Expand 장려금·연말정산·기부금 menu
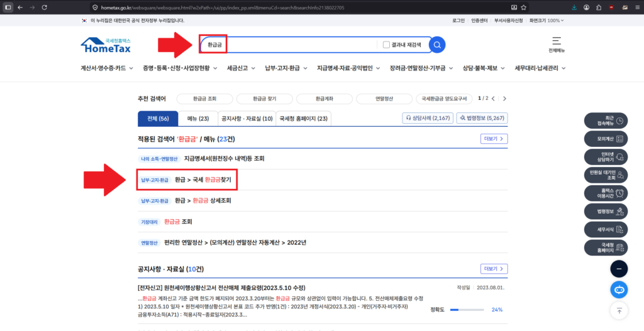Viewport: 644px width, 331px height. point(421,68)
